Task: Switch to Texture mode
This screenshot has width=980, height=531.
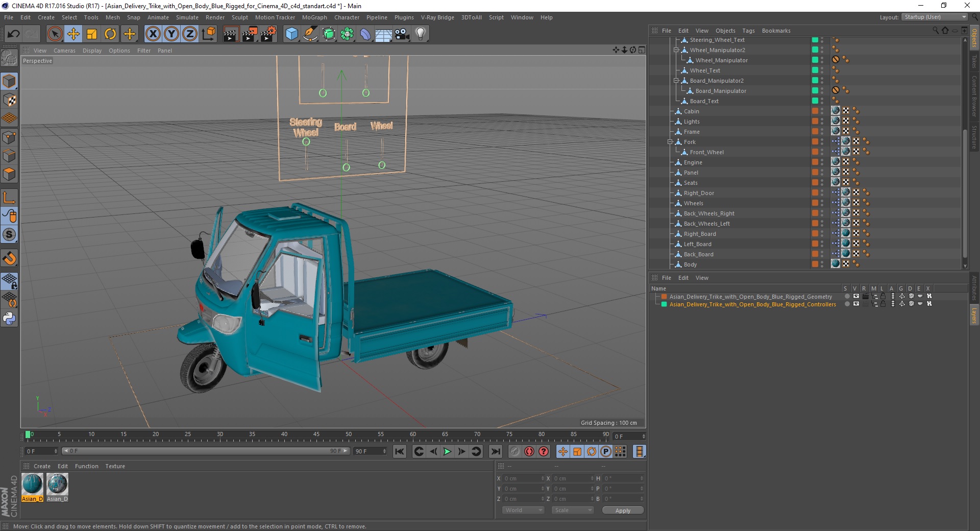Action: click(x=9, y=100)
